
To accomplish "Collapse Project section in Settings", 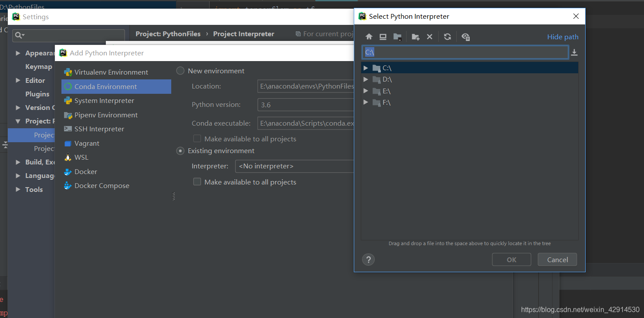I will pos(18,121).
